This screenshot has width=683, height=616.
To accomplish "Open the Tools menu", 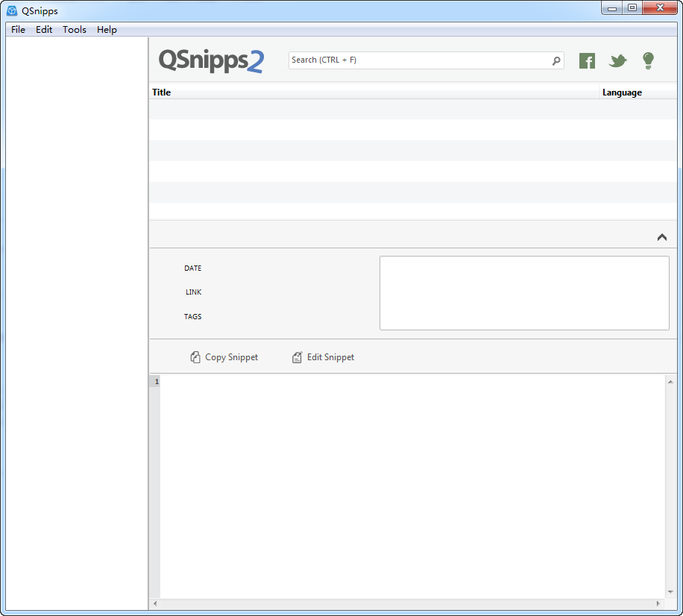I will [75, 30].
